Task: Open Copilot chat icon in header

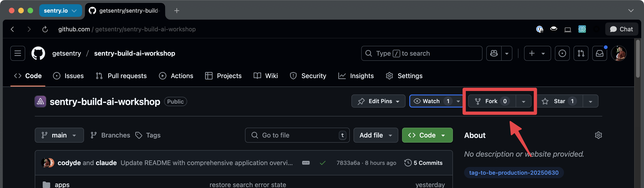Action: click(x=494, y=53)
